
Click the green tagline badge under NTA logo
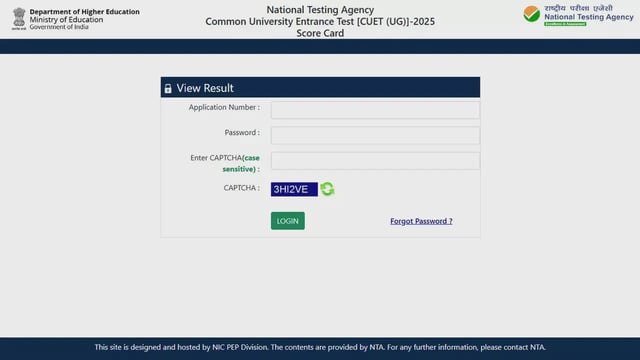click(565, 24)
